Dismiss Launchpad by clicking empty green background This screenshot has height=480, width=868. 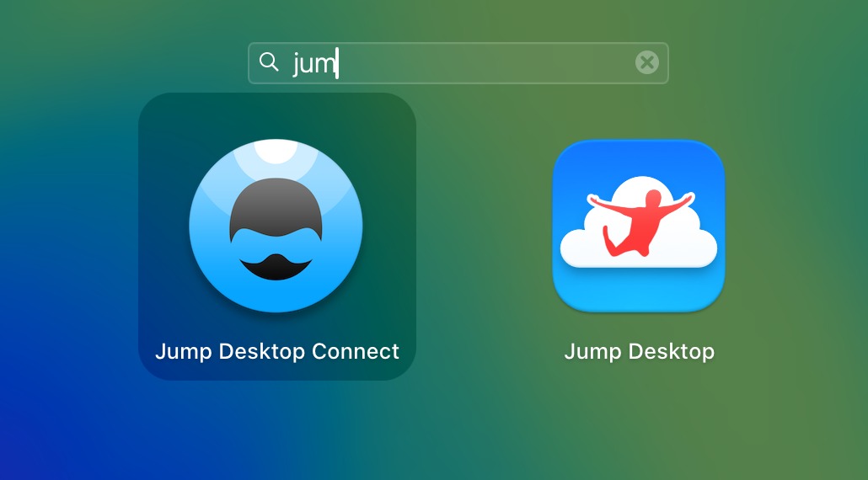775,404
